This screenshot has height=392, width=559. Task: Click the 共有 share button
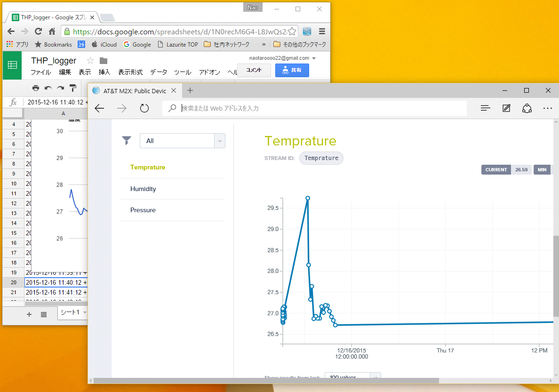point(292,70)
